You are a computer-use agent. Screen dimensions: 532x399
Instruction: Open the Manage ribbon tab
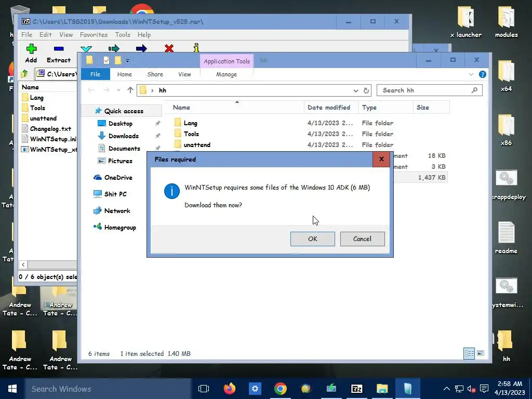[227, 74]
